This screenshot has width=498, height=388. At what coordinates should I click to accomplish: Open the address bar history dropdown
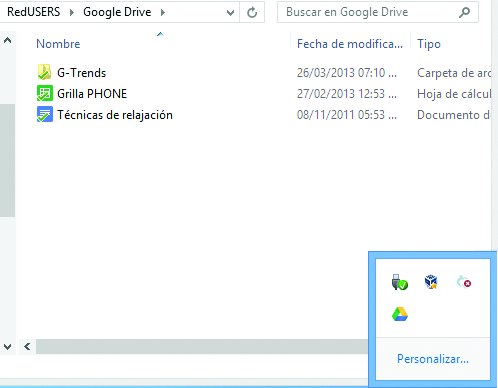pyautogui.click(x=230, y=13)
